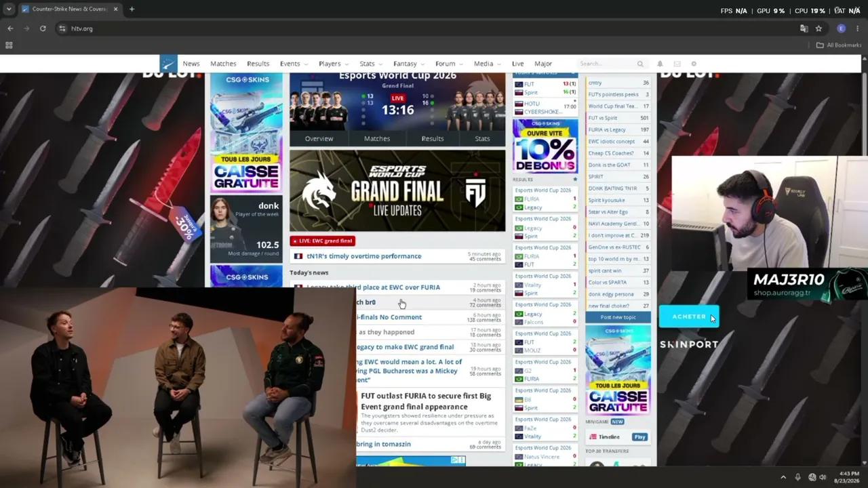Click the LIVE: EWC grand final tag

(x=322, y=241)
